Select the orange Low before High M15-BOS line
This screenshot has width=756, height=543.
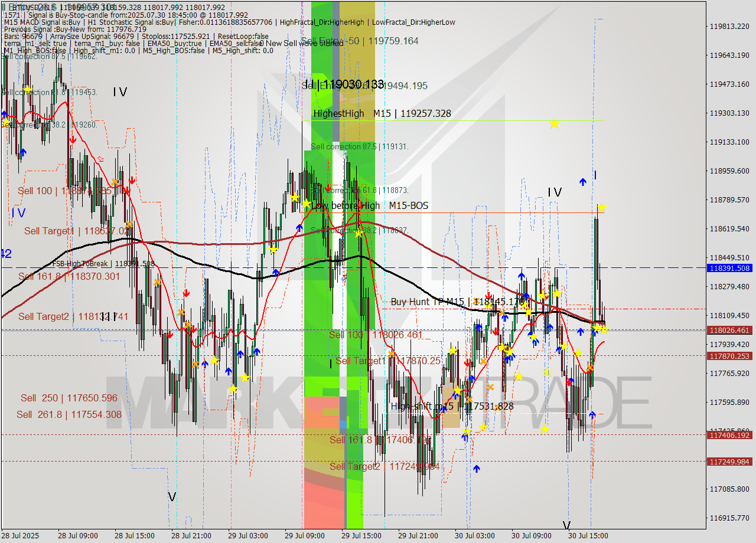coord(532,212)
